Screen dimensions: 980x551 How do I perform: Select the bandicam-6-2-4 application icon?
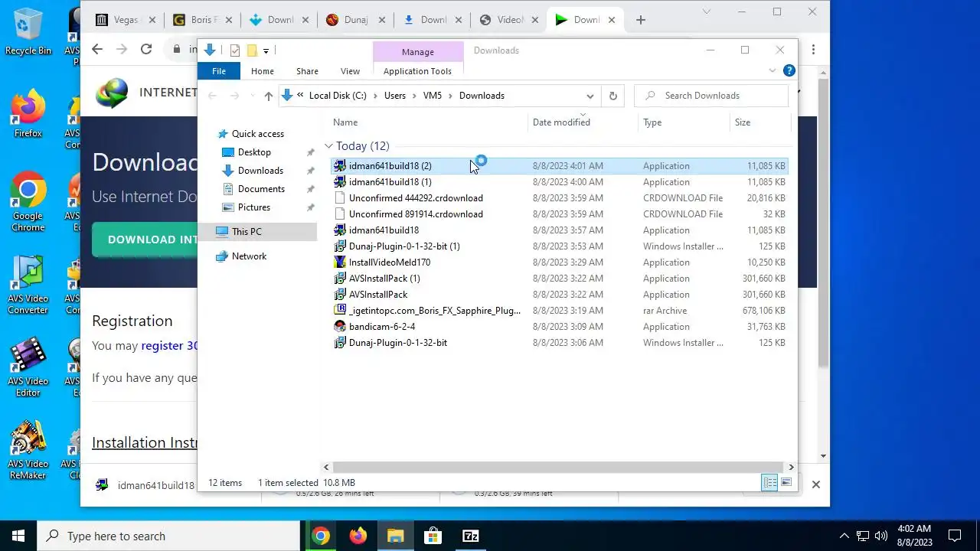tap(340, 327)
